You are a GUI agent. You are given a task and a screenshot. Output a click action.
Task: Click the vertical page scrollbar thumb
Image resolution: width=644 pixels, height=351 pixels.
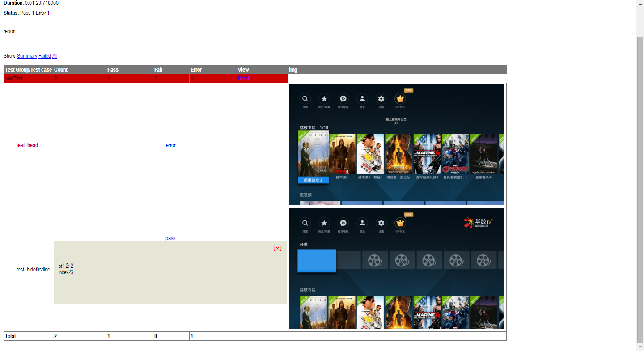[640, 190]
